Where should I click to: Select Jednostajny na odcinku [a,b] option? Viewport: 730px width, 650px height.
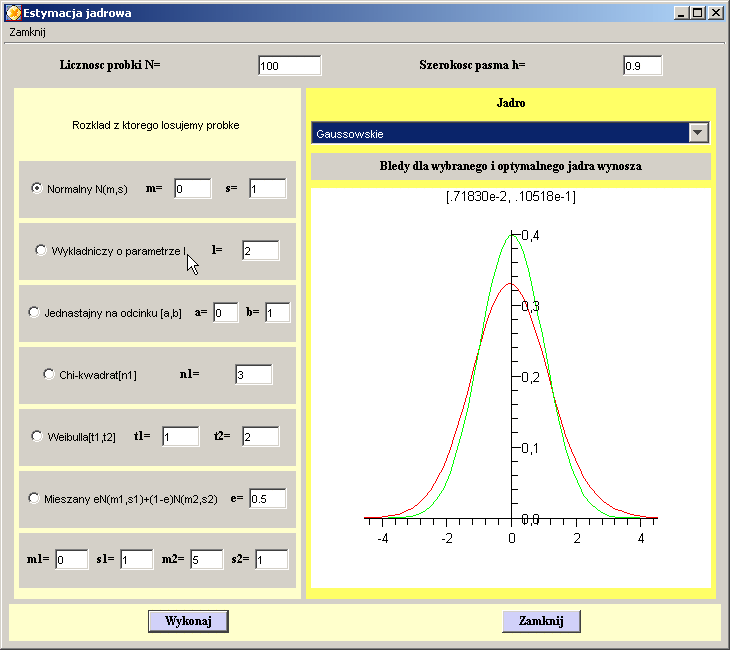[x=34, y=312]
